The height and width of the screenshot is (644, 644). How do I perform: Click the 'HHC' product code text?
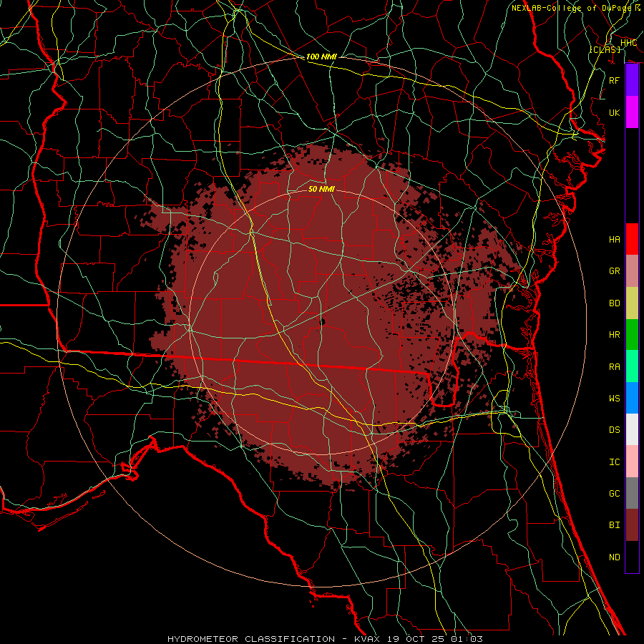(628, 43)
